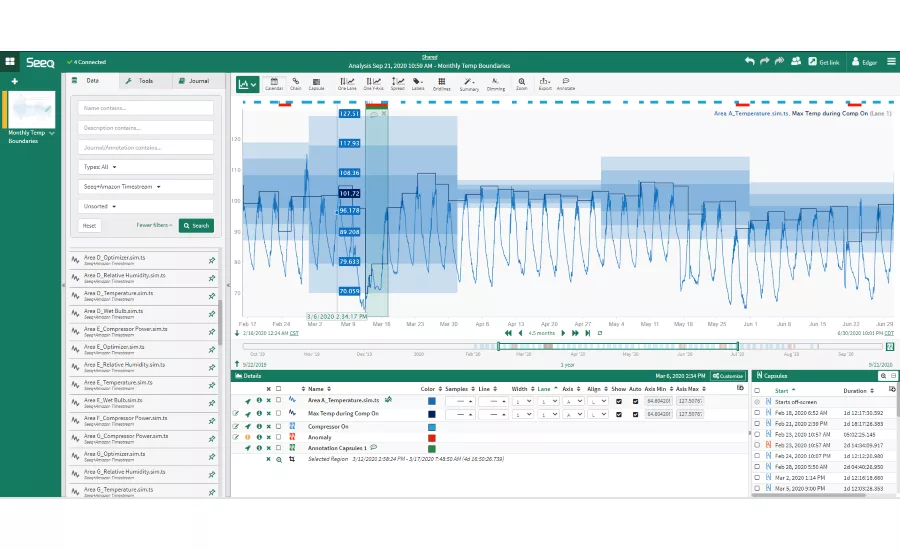The width and height of the screenshot is (900, 550).
Task: Click the undo arrow in header
Action: click(x=750, y=61)
